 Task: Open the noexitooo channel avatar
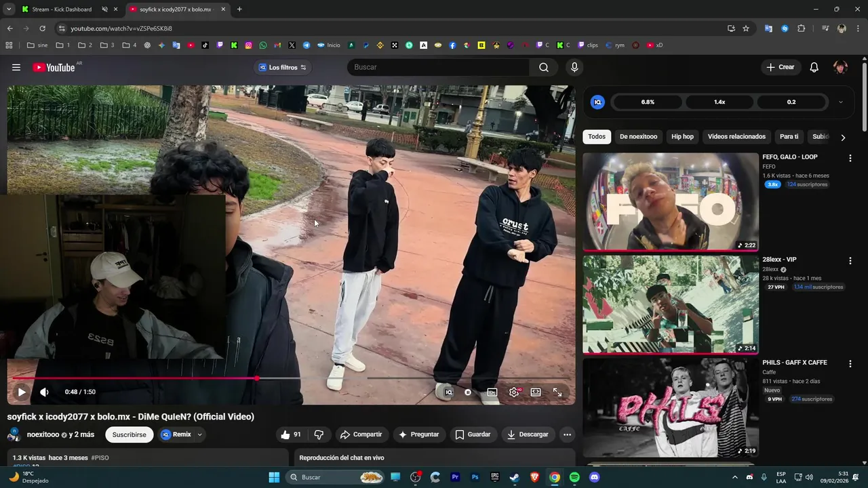[x=14, y=435]
